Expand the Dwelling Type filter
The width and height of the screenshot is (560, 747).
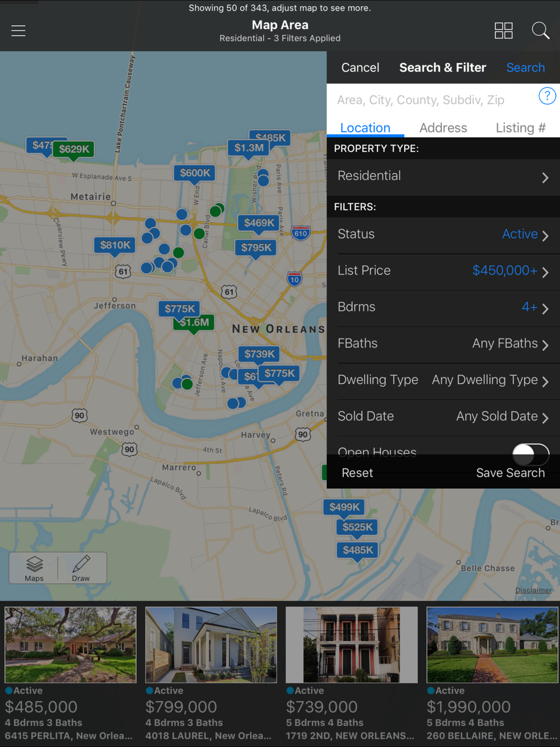click(442, 380)
